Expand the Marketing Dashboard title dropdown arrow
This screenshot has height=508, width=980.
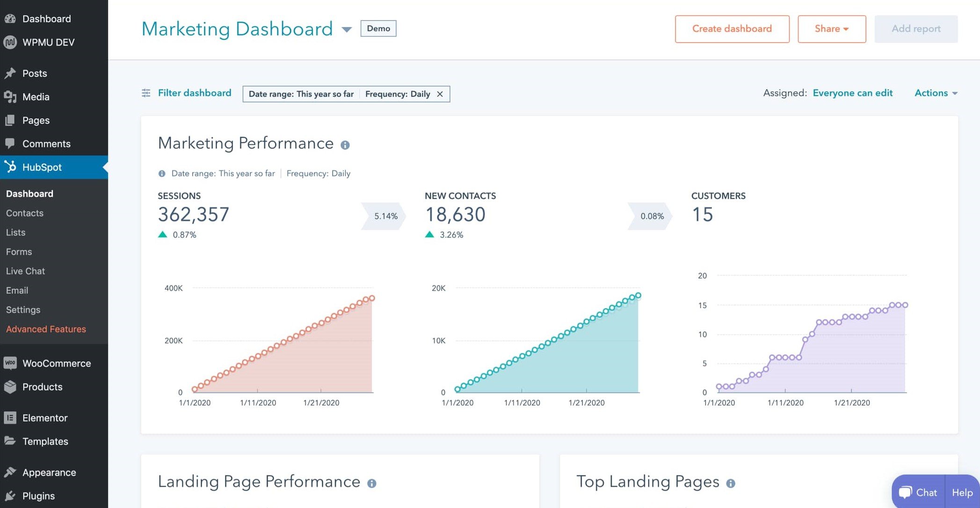pyautogui.click(x=347, y=29)
